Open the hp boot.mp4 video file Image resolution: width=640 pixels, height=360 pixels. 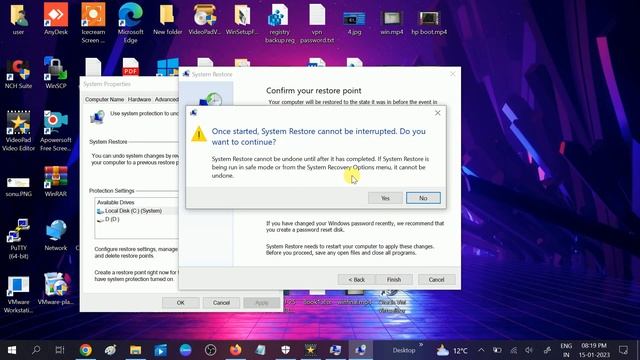click(429, 23)
